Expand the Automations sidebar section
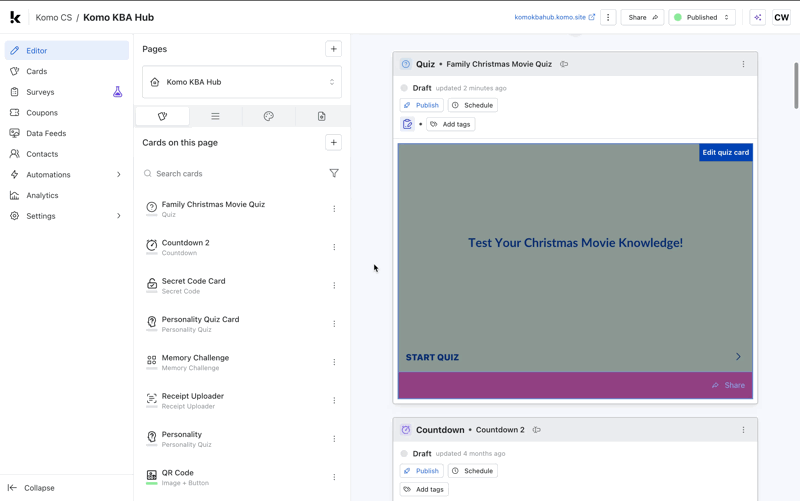The width and height of the screenshot is (800, 501). point(118,175)
